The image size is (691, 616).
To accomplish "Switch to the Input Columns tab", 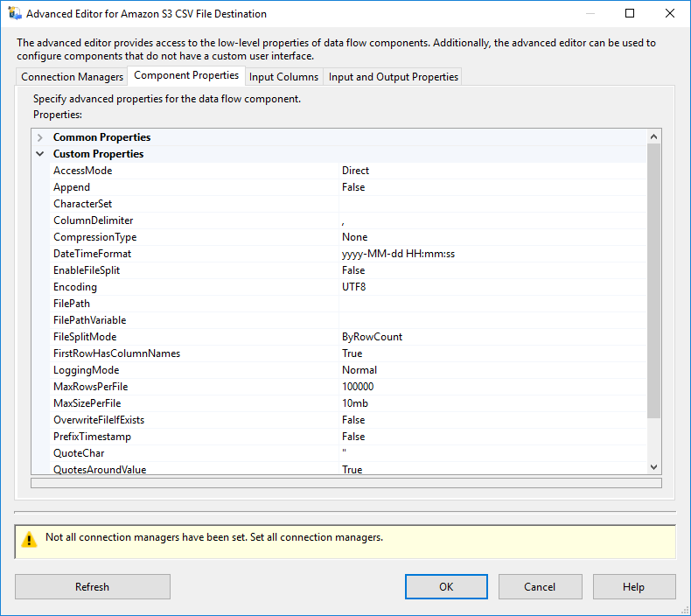I will (x=283, y=77).
